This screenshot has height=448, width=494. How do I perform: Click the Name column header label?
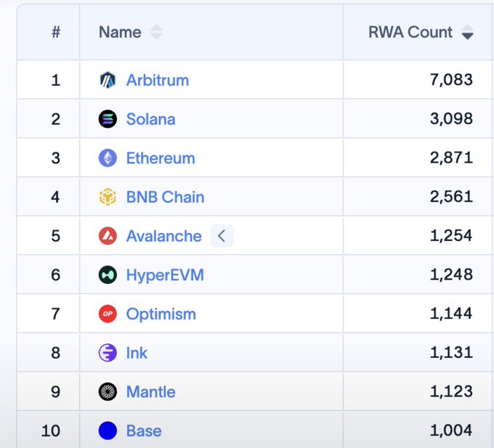120,32
